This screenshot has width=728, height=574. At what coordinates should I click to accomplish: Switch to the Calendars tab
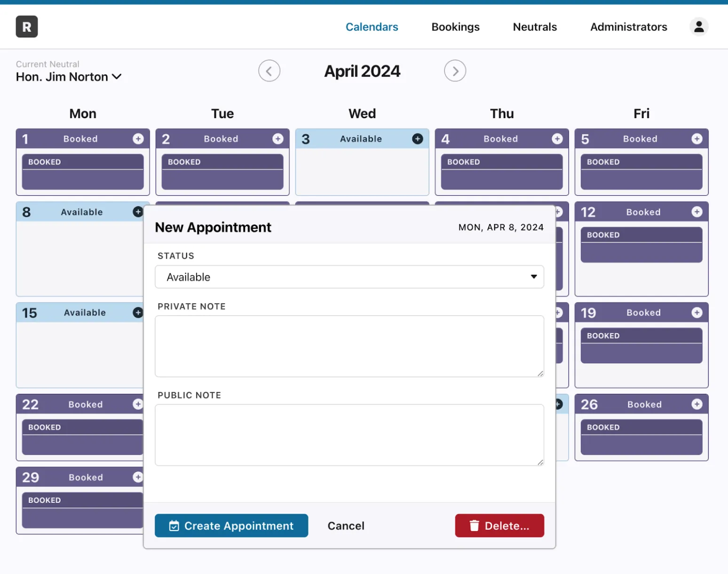point(372,27)
